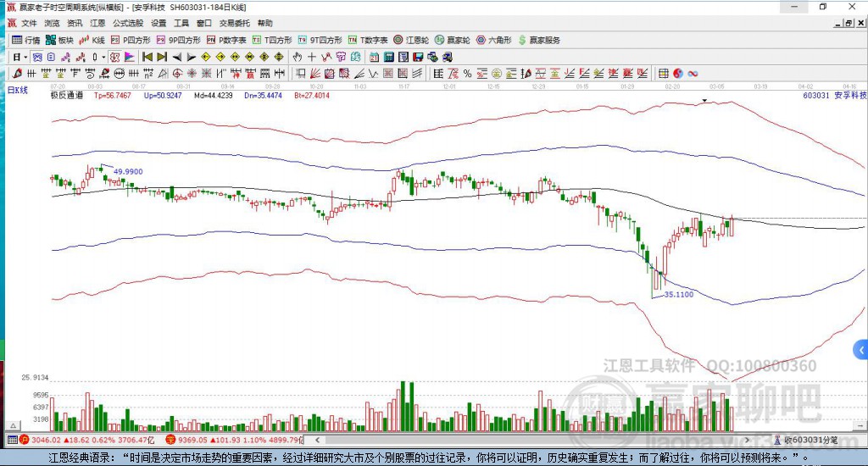
Task: Jump to first bar icon
Action: pyautogui.click(x=147, y=57)
